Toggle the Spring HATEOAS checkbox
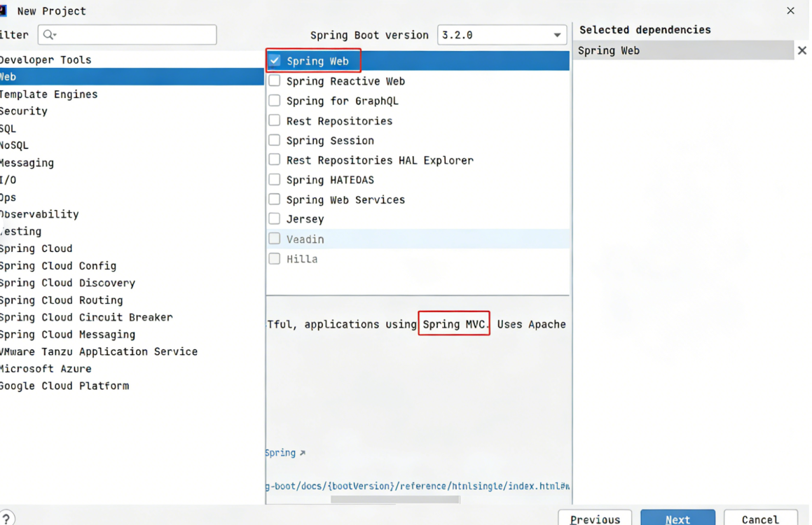 point(275,179)
